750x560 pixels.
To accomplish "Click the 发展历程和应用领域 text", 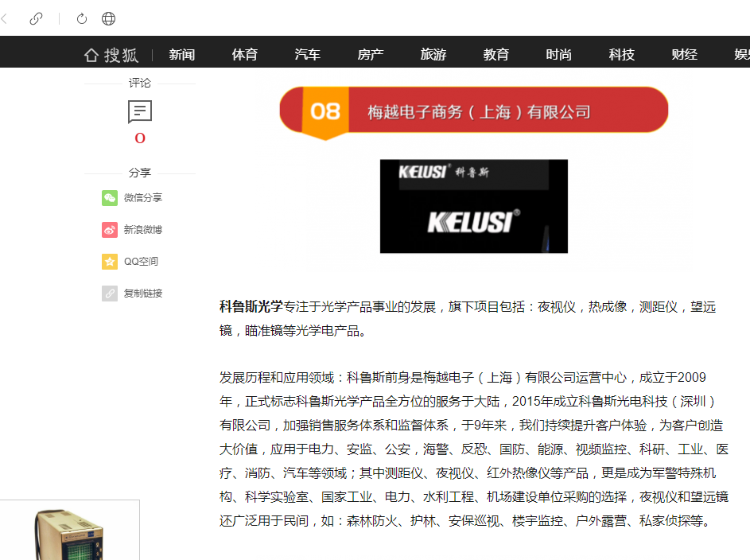I will [277, 378].
